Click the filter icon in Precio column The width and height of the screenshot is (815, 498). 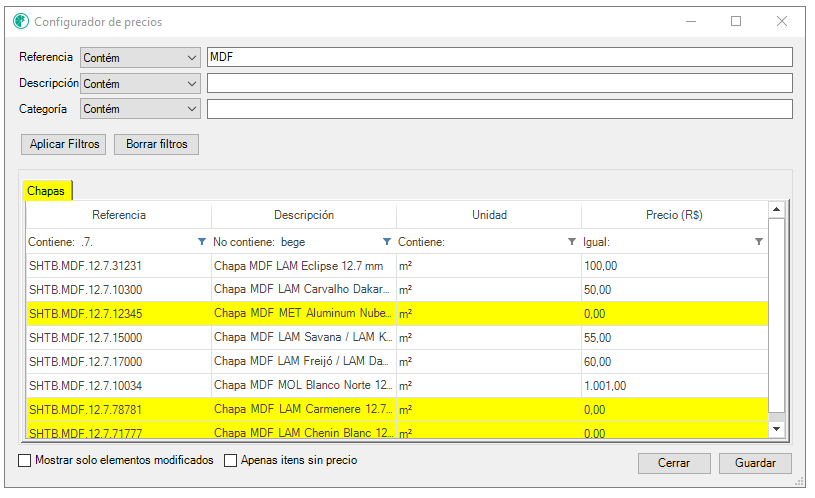[x=758, y=242]
